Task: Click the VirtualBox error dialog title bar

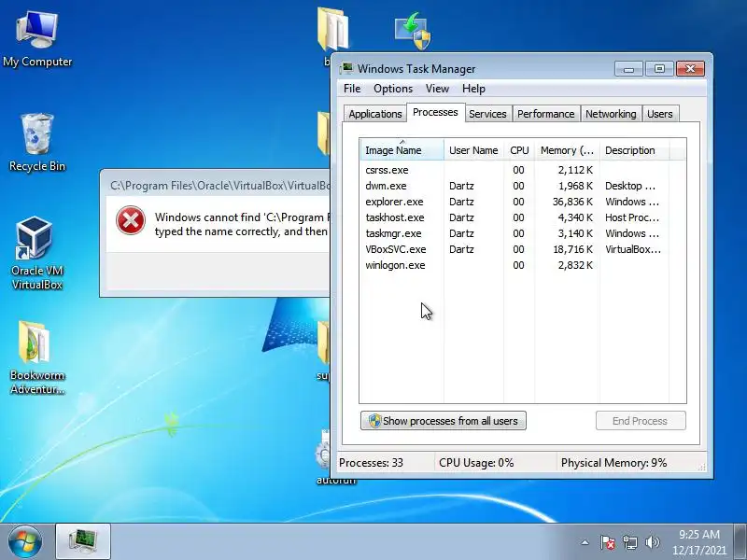Action: tap(216, 185)
